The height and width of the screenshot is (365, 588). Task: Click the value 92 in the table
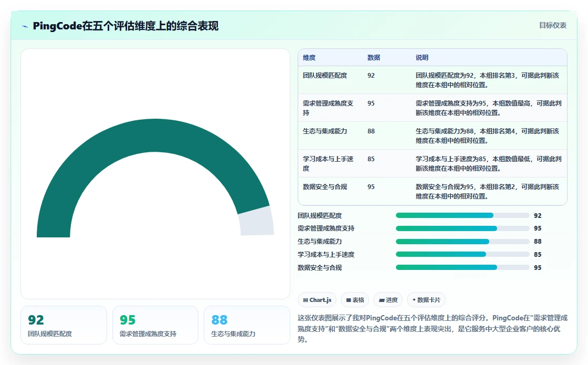(371, 76)
